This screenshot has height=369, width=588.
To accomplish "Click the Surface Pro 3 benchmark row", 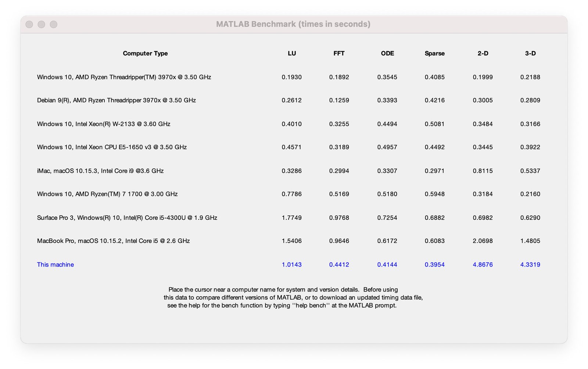I will pos(127,218).
